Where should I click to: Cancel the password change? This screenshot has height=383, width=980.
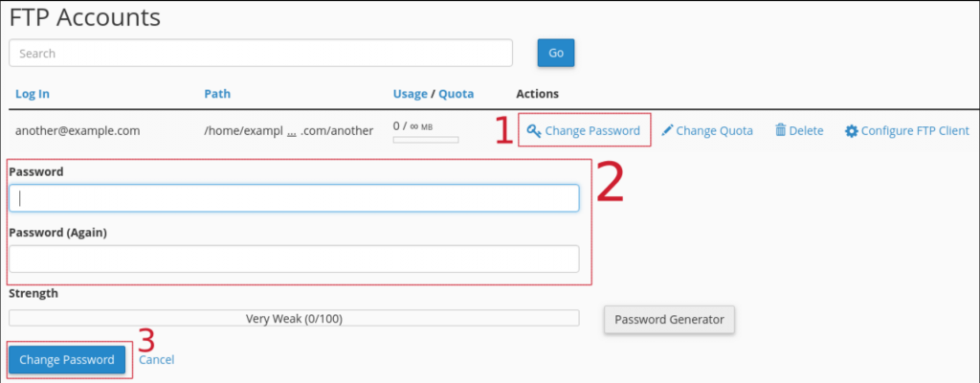[x=156, y=360]
